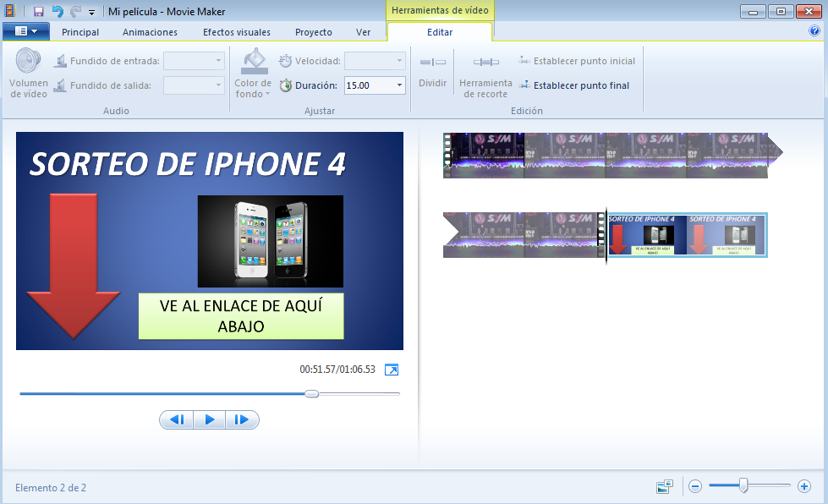The width and height of the screenshot is (828, 504).
Task: Open the help question mark icon
Action: (x=814, y=30)
